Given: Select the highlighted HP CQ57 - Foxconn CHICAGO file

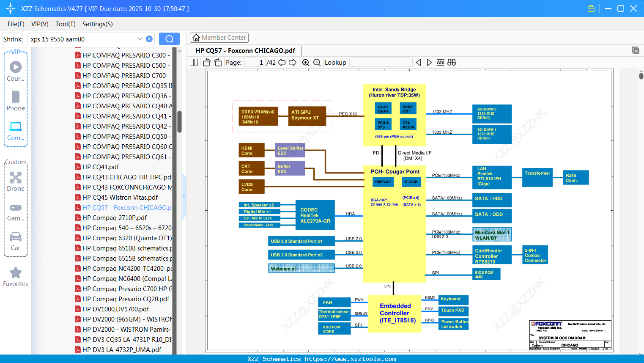Looking at the screenshot, I should tap(123, 208).
